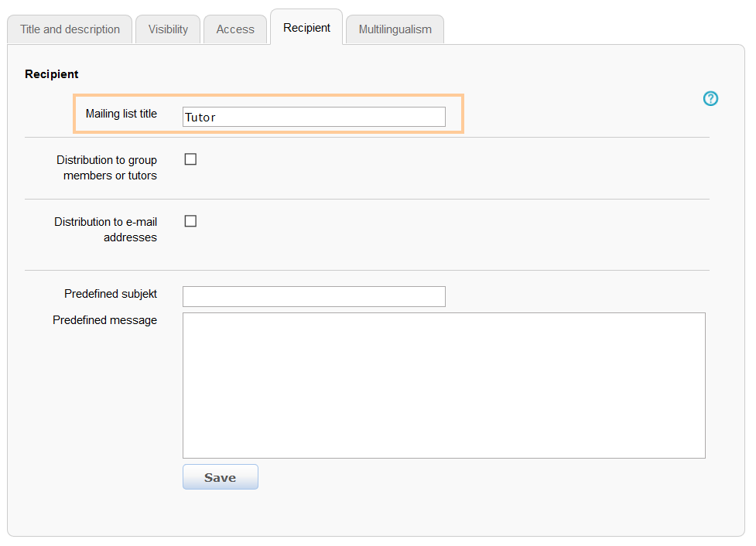756x546 pixels.
Task: Focus the Predefined message text area
Action: [443, 385]
